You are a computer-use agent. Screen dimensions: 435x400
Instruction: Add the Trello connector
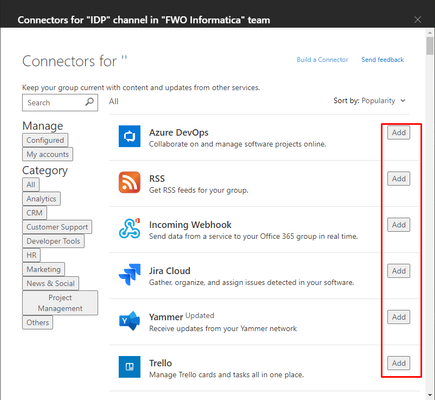[399, 363]
